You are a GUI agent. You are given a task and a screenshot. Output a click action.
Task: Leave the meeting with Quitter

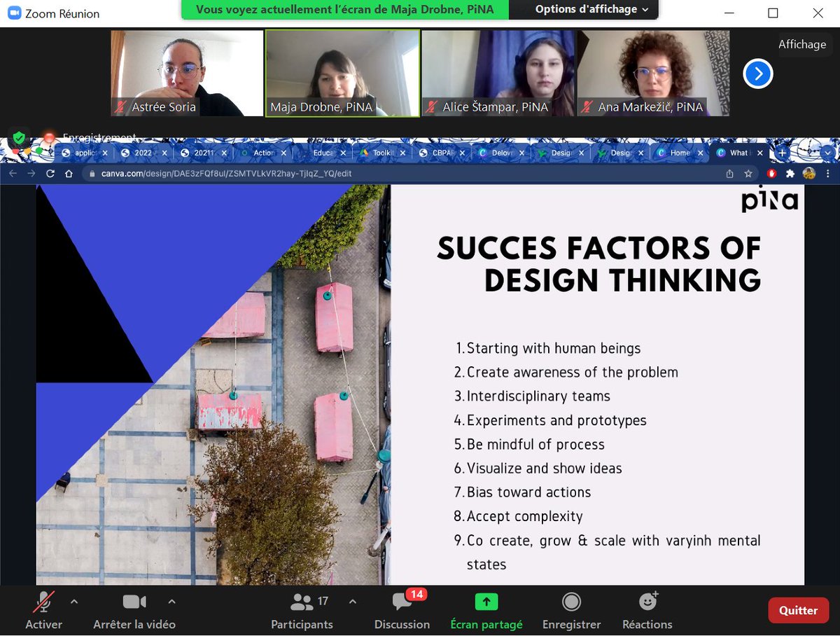coord(798,610)
